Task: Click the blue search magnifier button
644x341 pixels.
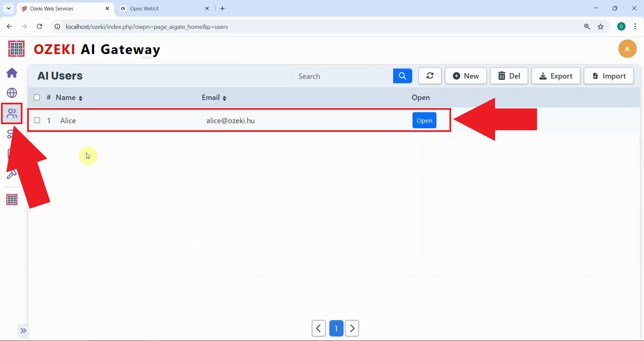Action: 402,76
